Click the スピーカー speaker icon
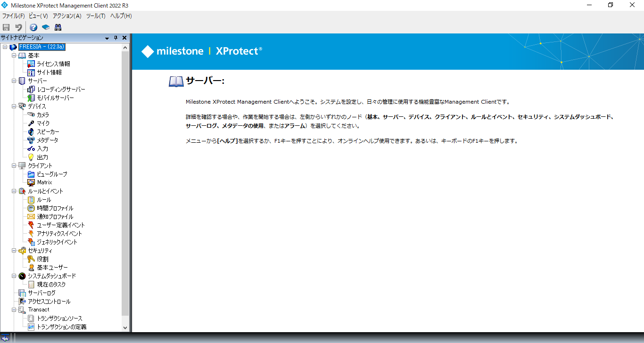Viewport: 644px width, 343px height. click(x=31, y=132)
